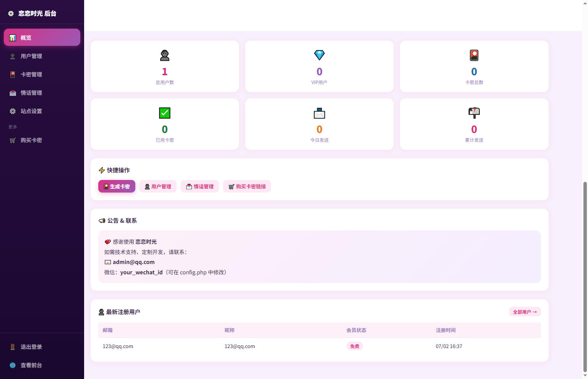Log out via 退出登录

[42, 347]
